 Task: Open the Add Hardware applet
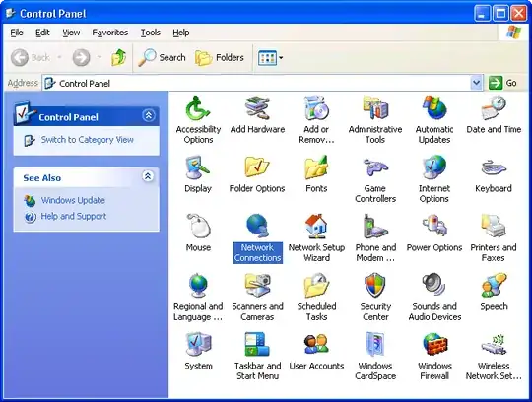(x=257, y=114)
